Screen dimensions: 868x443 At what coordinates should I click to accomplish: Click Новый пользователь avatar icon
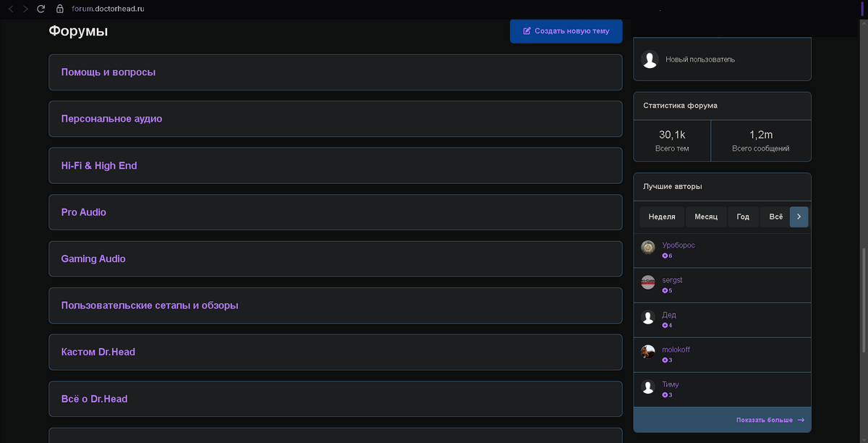[650, 59]
